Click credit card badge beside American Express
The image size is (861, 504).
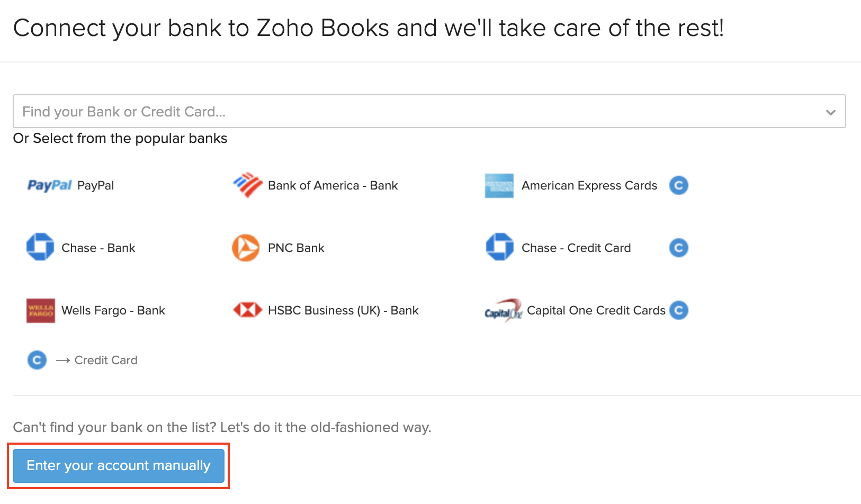(678, 185)
